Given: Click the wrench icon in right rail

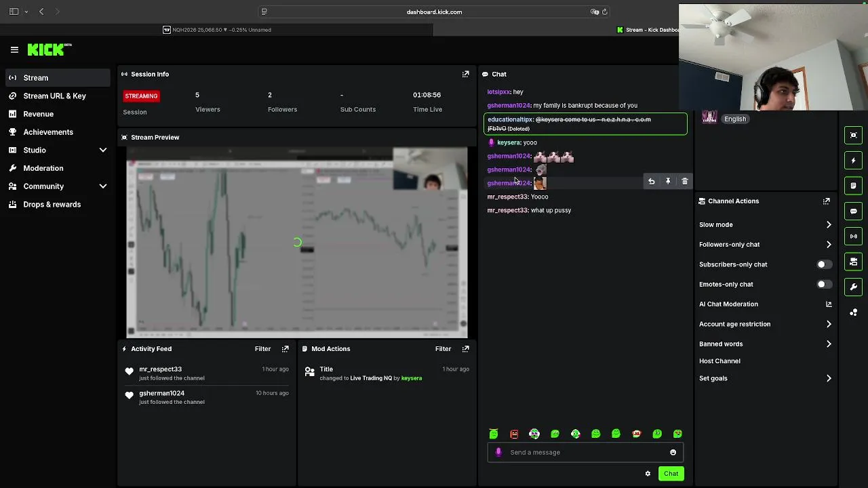Looking at the screenshot, I should click(x=854, y=287).
